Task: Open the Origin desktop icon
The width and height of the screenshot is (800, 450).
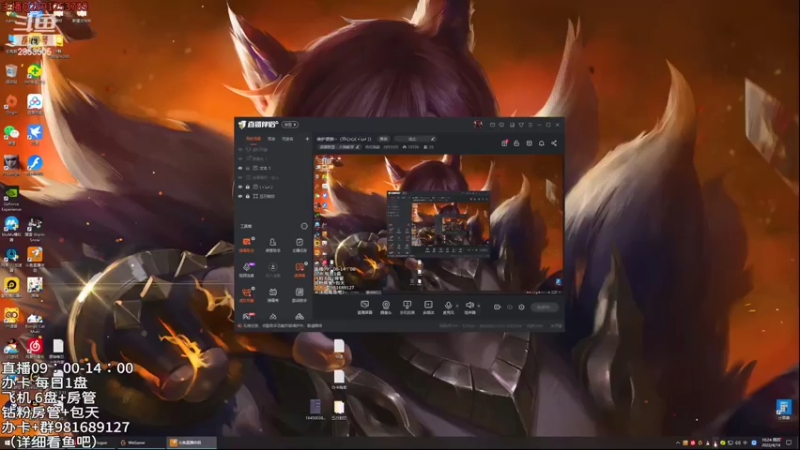Action: tap(11, 105)
